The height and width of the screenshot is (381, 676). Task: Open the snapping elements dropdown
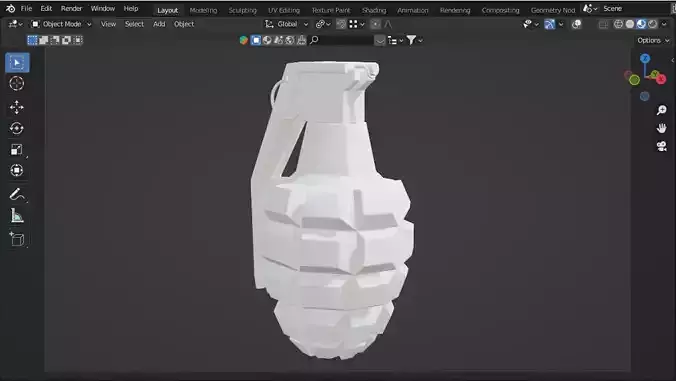coord(357,24)
